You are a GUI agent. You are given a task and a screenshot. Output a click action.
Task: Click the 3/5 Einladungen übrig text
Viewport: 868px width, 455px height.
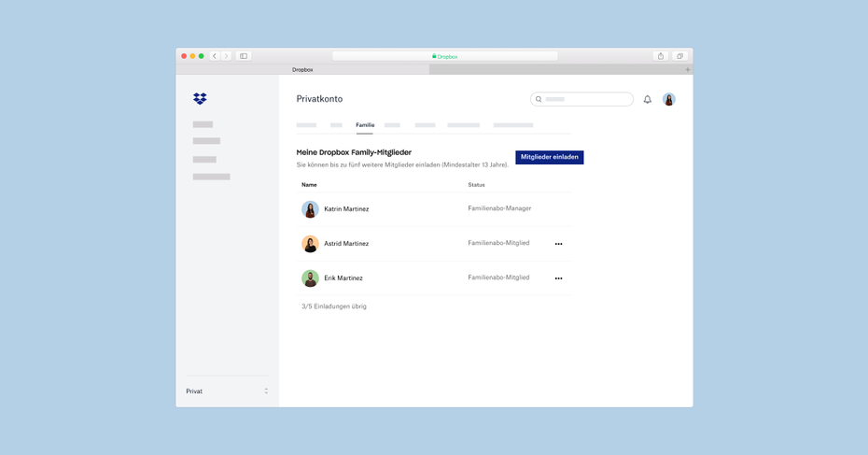click(x=334, y=306)
